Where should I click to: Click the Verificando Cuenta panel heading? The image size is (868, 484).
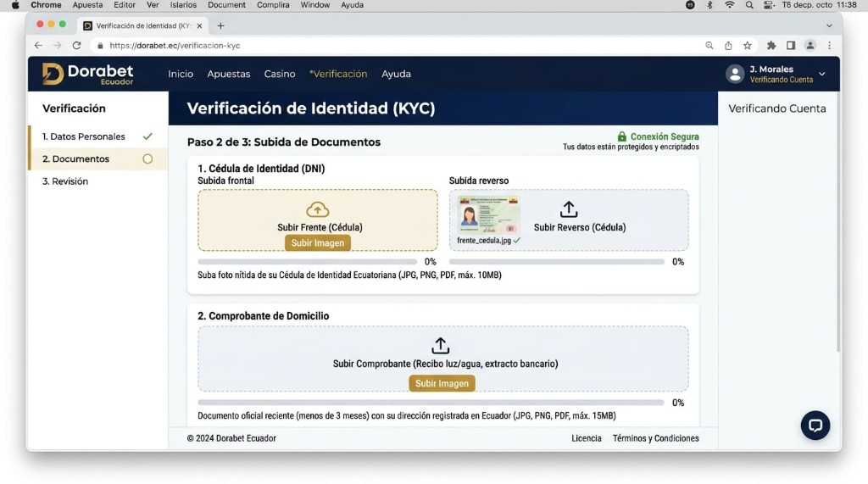pos(776,108)
